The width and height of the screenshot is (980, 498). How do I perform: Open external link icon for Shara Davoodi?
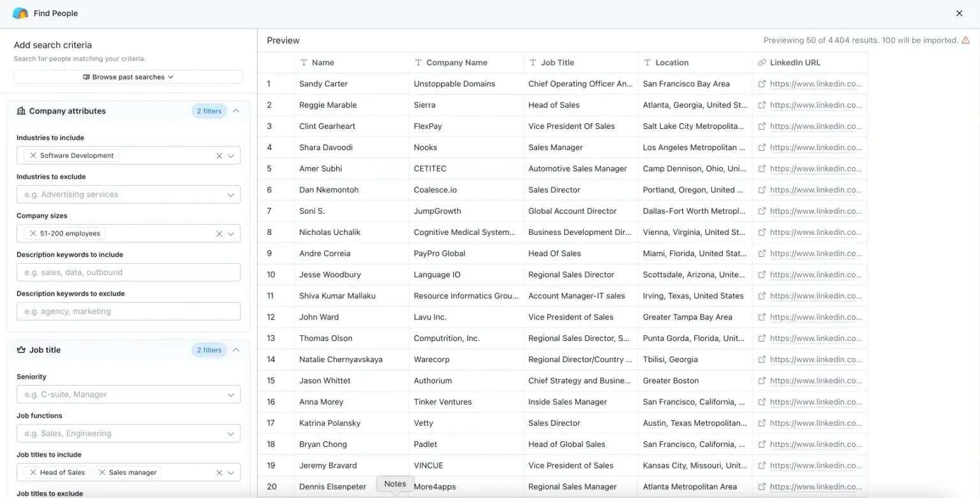(762, 147)
